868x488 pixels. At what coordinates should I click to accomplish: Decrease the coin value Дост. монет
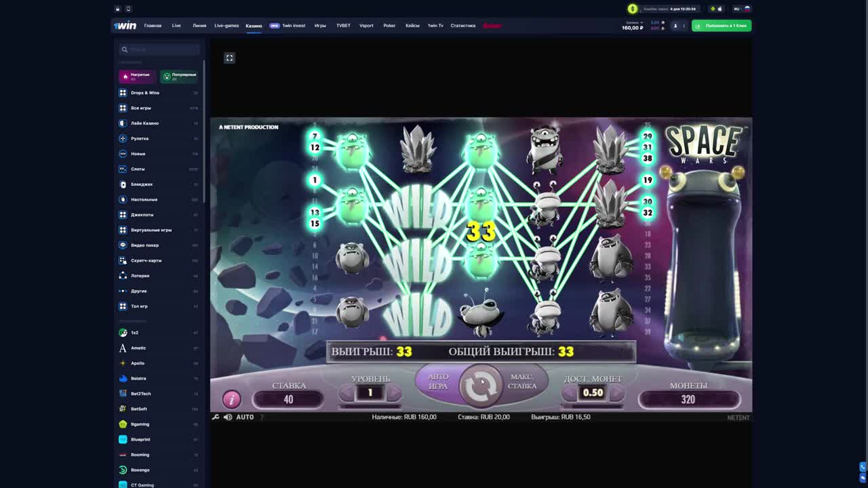point(568,393)
